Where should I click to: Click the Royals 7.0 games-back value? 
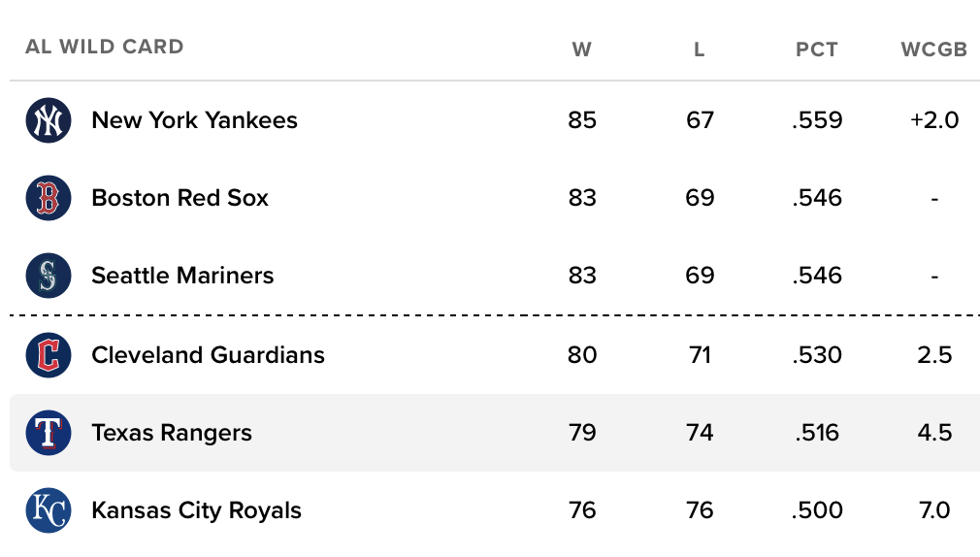point(934,510)
